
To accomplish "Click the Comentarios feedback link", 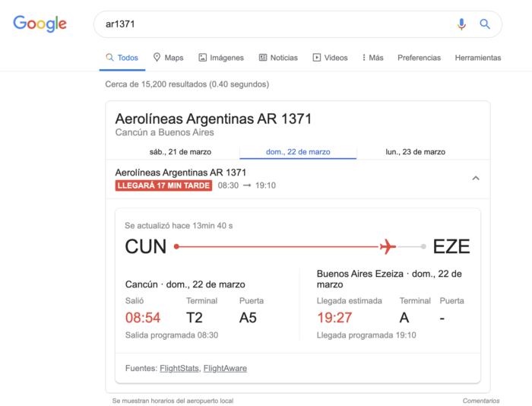I will (481, 401).
